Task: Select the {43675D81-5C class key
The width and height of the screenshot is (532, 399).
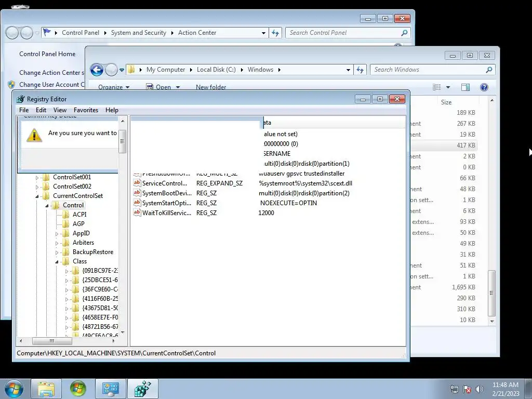Action: tap(100, 308)
